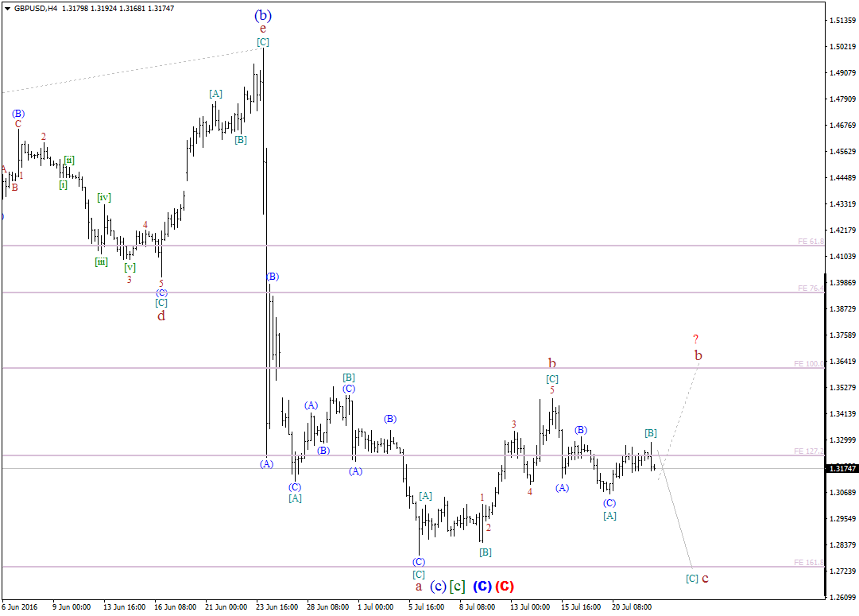
Task: Select the green [iii] wave label
Action: pos(102,262)
